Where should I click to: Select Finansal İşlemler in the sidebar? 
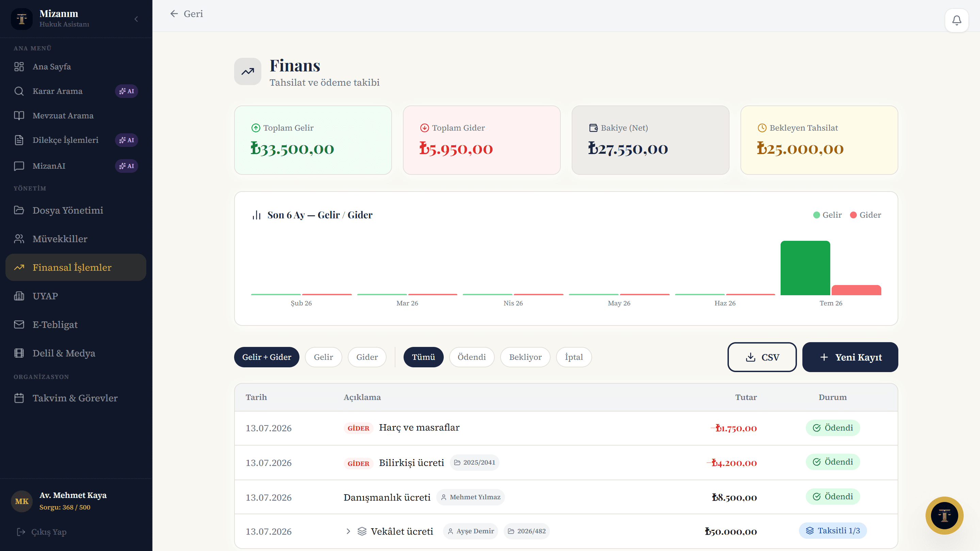coord(76,267)
